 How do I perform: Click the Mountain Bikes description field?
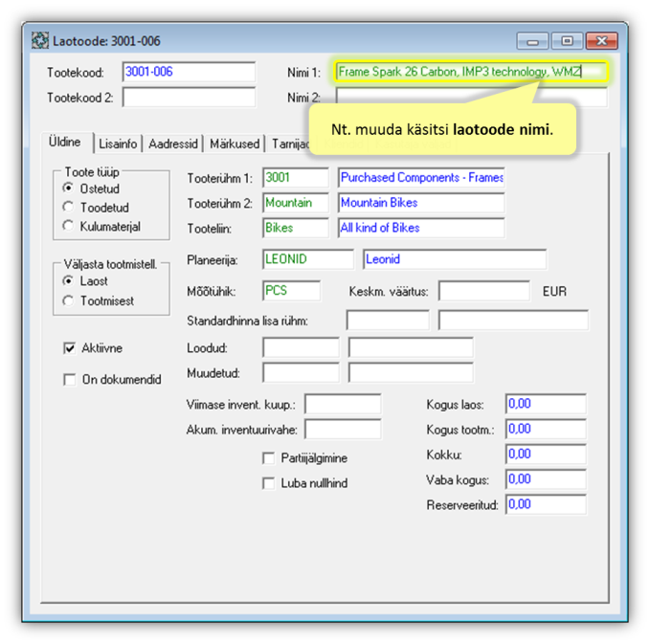[421, 203]
